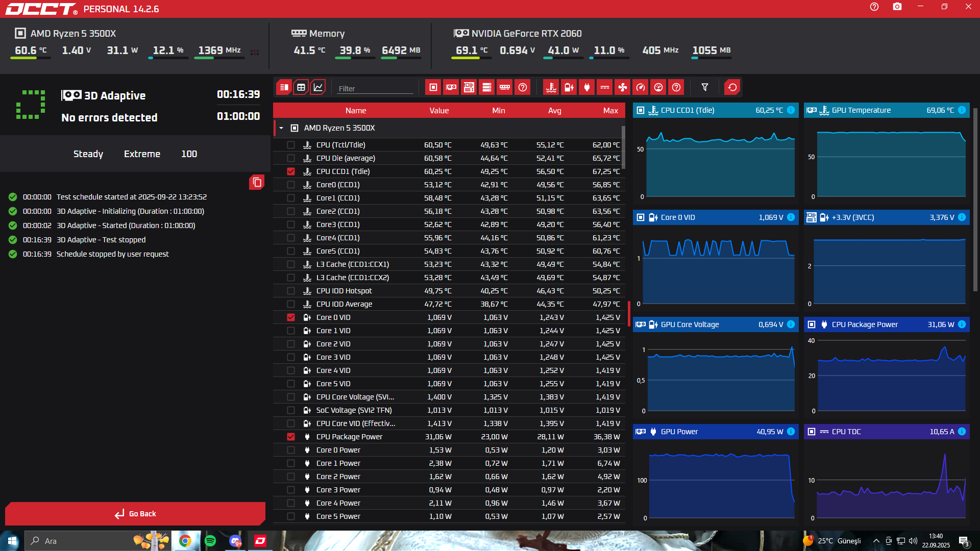
Task: Click the Filter text field
Action: click(x=375, y=88)
